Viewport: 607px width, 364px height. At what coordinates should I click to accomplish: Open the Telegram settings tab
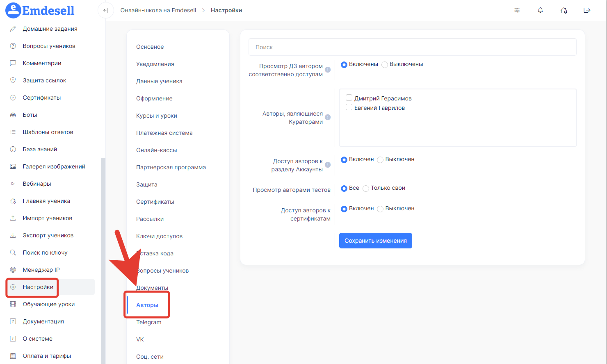click(148, 322)
